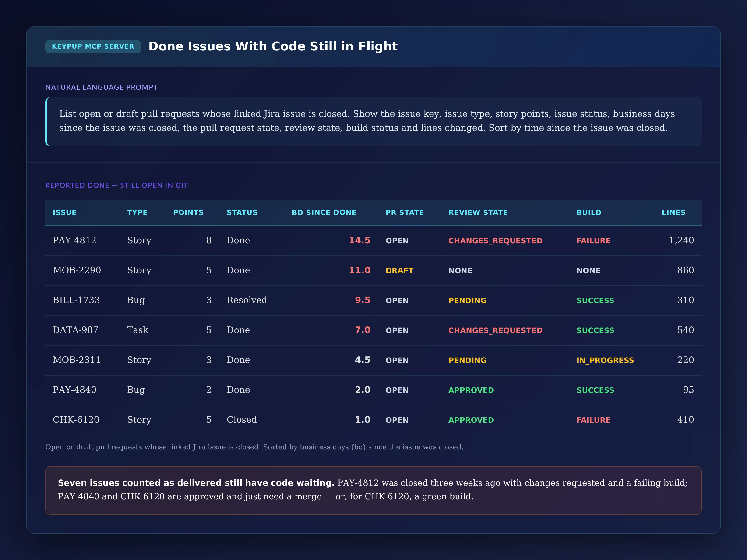
Task: Sort by the REVIEW STATE column header
Action: 478,213
